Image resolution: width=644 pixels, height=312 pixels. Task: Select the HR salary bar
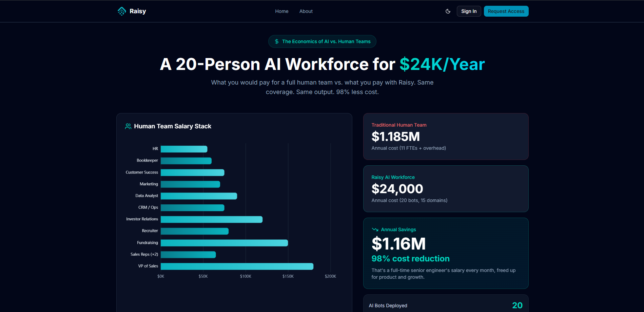pos(184,149)
